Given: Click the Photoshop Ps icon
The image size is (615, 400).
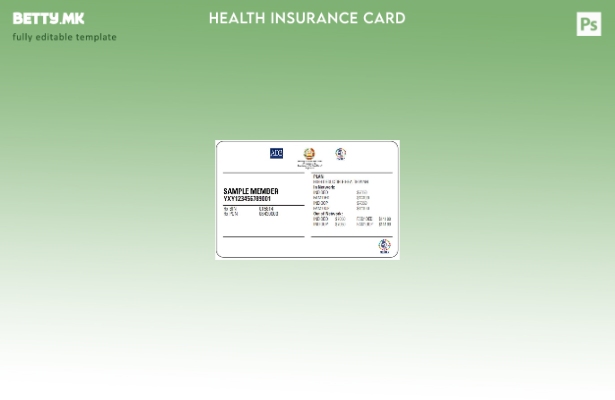Looking at the screenshot, I should coord(589,24).
